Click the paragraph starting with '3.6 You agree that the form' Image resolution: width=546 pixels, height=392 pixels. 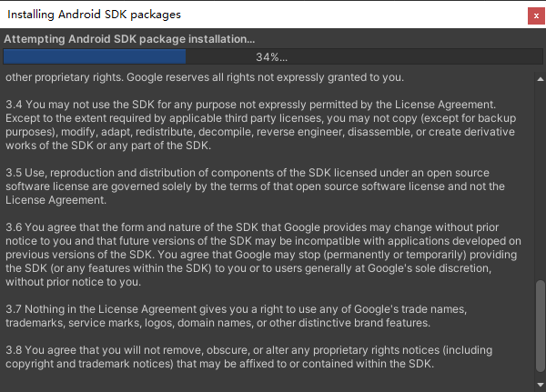(x=263, y=255)
